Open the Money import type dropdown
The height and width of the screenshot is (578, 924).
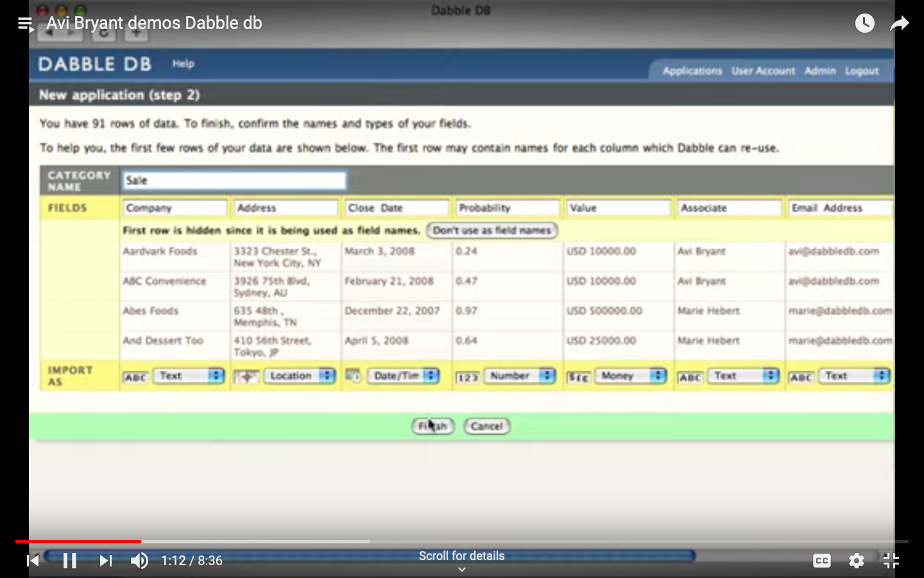coord(631,376)
